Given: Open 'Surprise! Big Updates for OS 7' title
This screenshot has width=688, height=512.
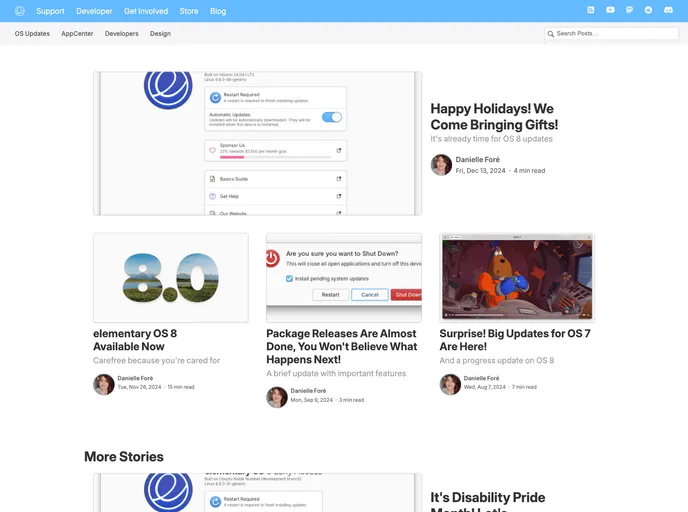Looking at the screenshot, I should click(x=515, y=340).
